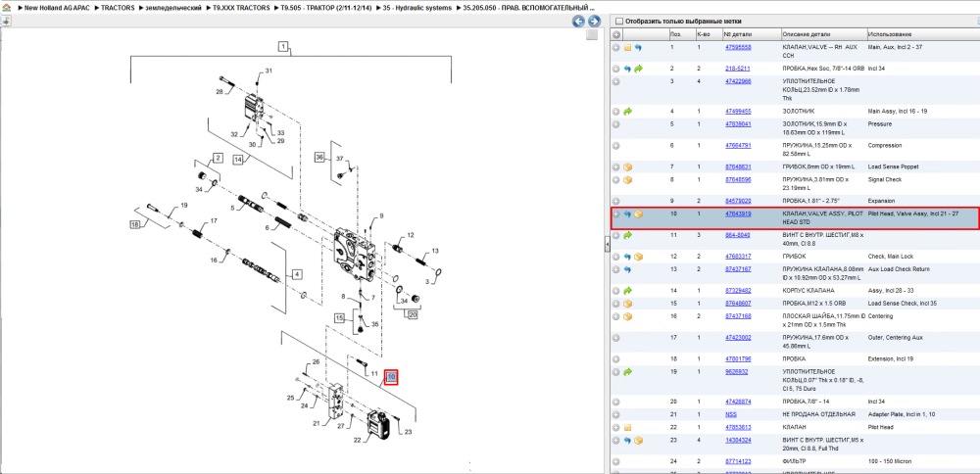Click the plus icon in table header
The width and height of the screenshot is (980, 474).
pyautogui.click(x=615, y=33)
